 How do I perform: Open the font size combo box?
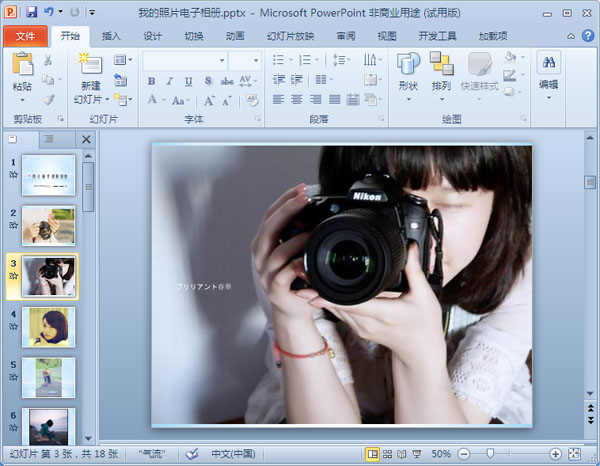point(245,60)
